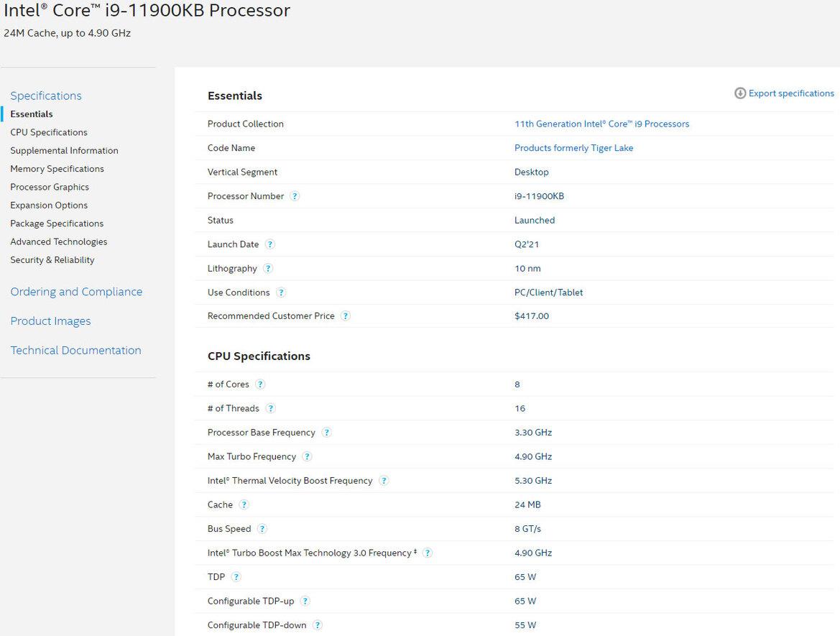
Task: Click the i9-11900KB processor number value
Action: click(539, 196)
